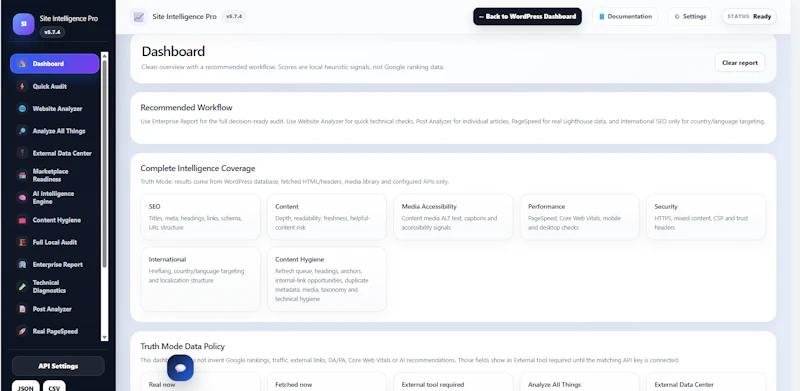Screen dimensions: 800x391
Task: Click the v5.7.4 badge in sidebar
Action: coord(52,32)
